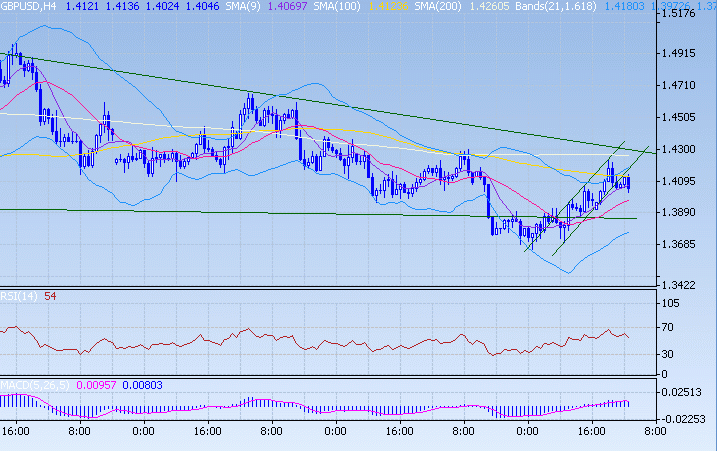This screenshot has height=451, width=717.
Task: Click the leftmost 16:00 time axis label
Action: click(x=16, y=431)
